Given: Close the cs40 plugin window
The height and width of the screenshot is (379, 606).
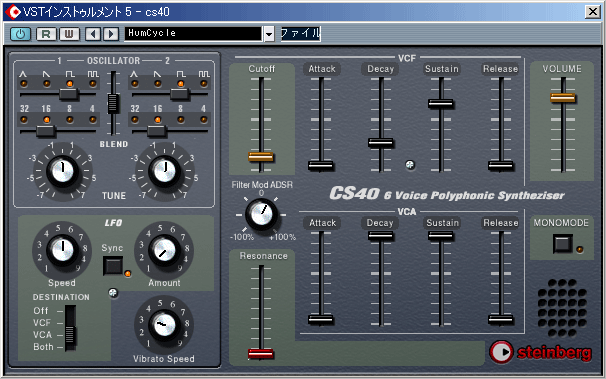Looking at the screenshot, I should [x=593, y=12].
